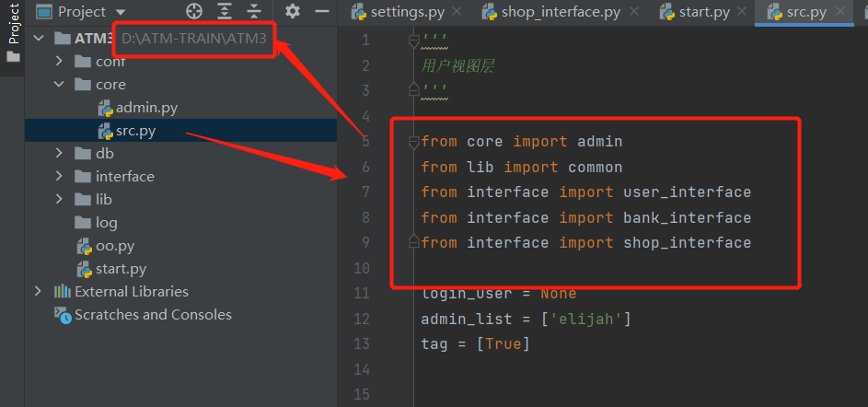Collapse the ATM3 root folder
This screenshot has width=868, height=407.
(x=38, y=38)
